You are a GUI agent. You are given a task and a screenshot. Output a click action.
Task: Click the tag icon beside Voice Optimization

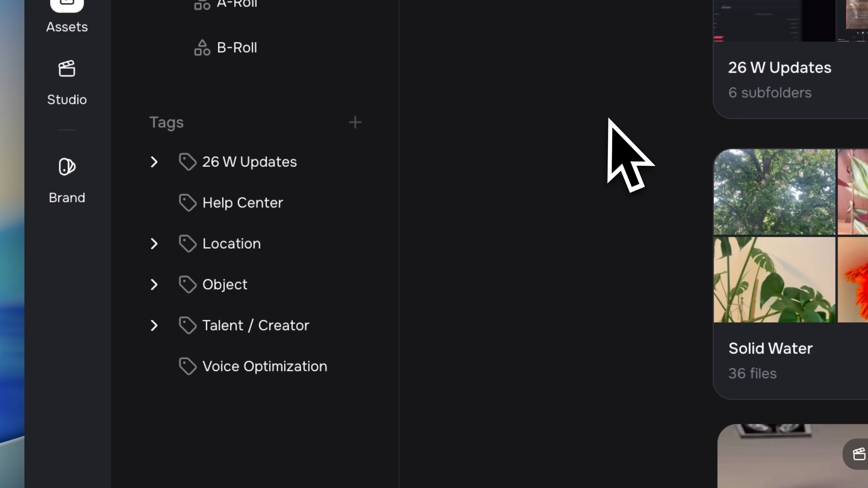[187, 366]
